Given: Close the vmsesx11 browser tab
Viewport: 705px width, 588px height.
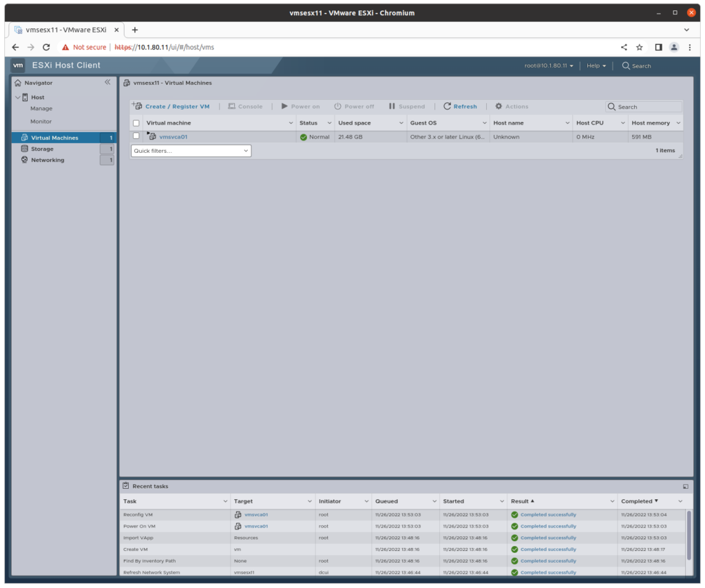Looking at the screenshot, I should 116,30.
